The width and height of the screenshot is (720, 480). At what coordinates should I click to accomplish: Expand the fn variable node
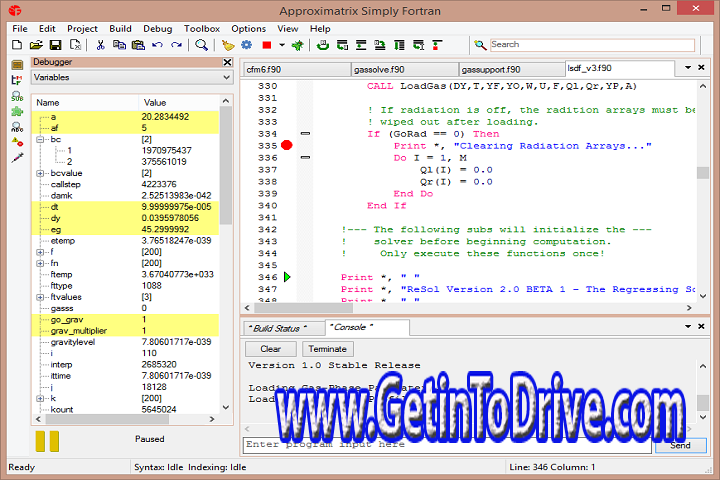pyautogui.click(x=40, y=263)
